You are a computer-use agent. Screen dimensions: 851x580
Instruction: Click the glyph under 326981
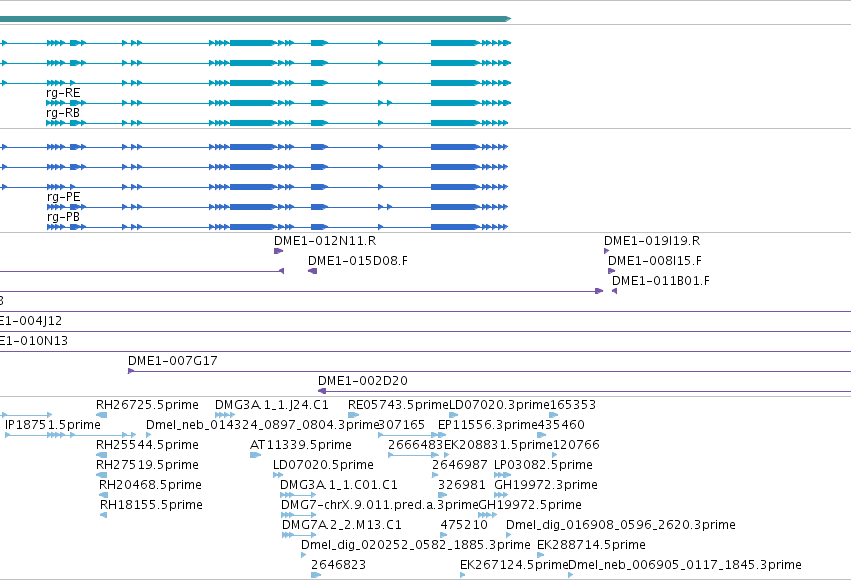click(442, 495)
